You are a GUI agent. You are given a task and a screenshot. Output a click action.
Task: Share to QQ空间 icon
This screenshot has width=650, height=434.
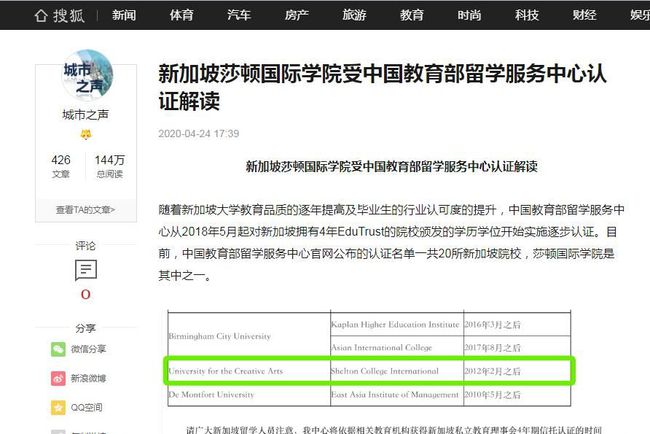click(58, 407)
